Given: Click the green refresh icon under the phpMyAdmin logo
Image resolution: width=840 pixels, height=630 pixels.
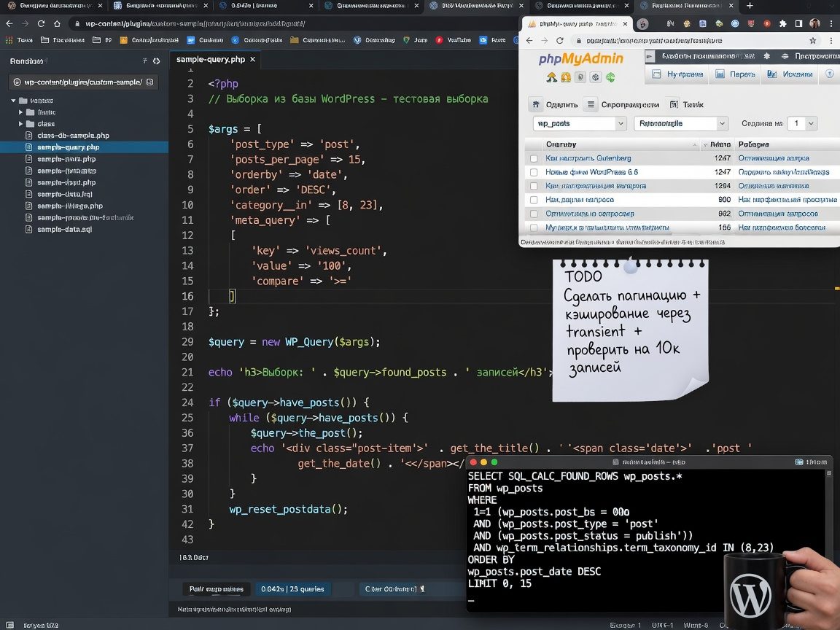Looking at the screenshot, I should [610, 78].
